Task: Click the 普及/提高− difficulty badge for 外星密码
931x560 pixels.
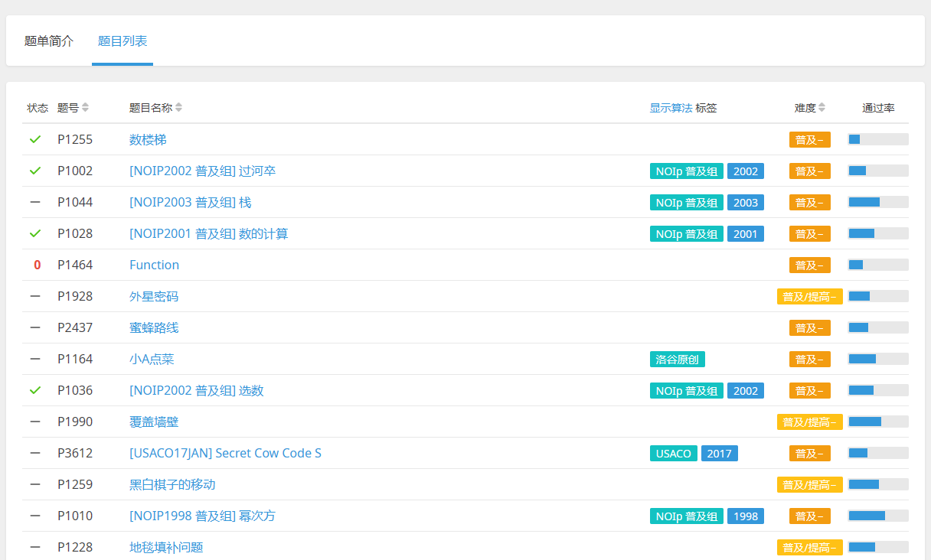Action: pyautogui.click(x=809, y=297)
